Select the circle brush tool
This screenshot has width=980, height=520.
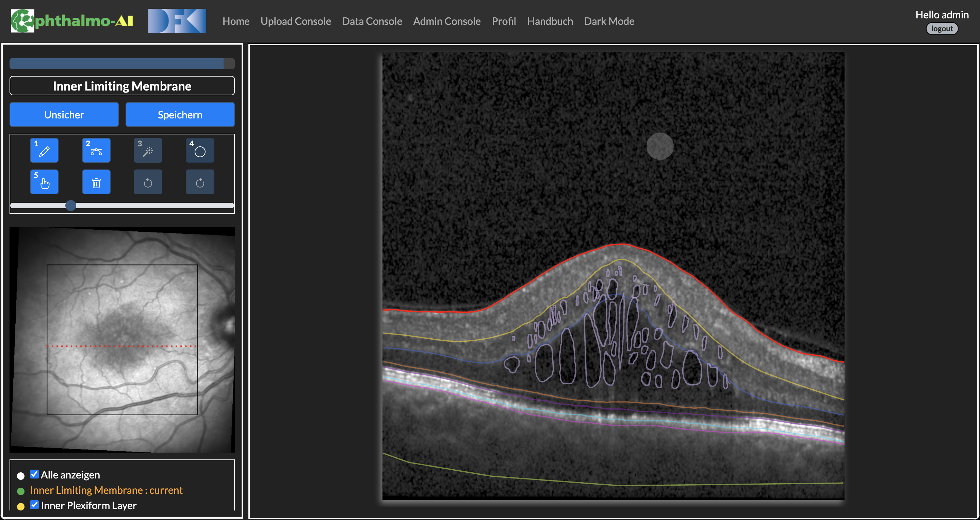click(x=200, y=150)
